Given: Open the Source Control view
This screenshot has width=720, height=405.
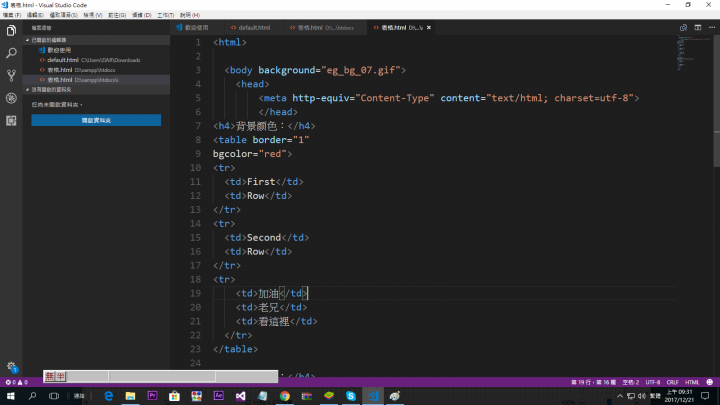Looking at the screenshot, I should [11, 75].
